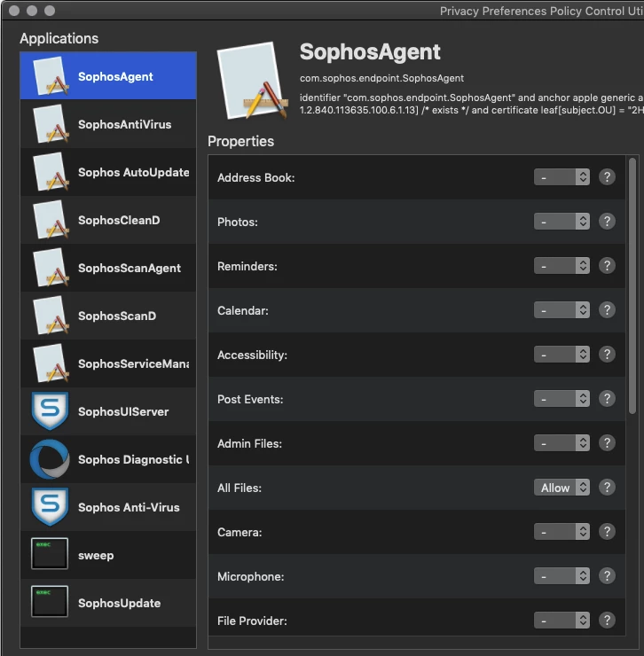Open the Photos permission dropdown
644x656 pixels.
point(562,222)
